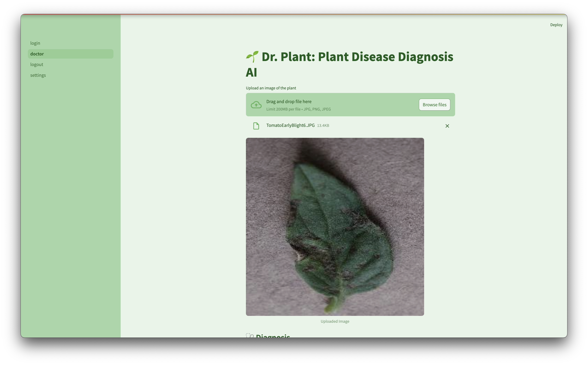Click the stethoscope icon beside Diagnosis

coord(250,335)
